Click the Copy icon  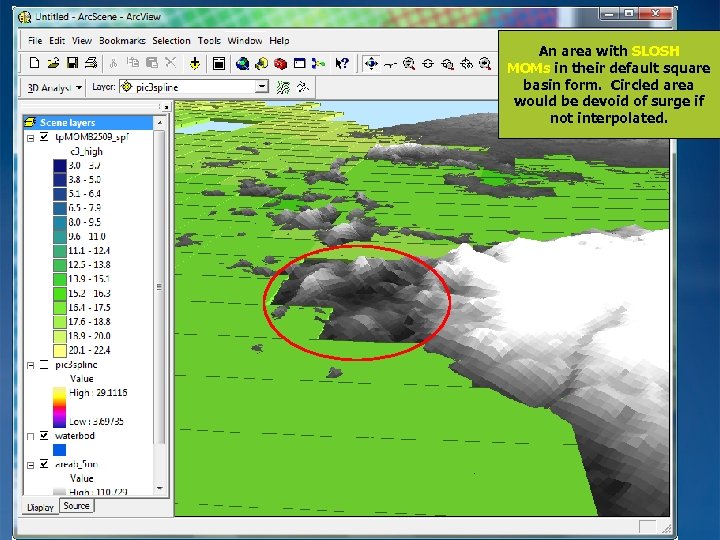tap(133, 63)
